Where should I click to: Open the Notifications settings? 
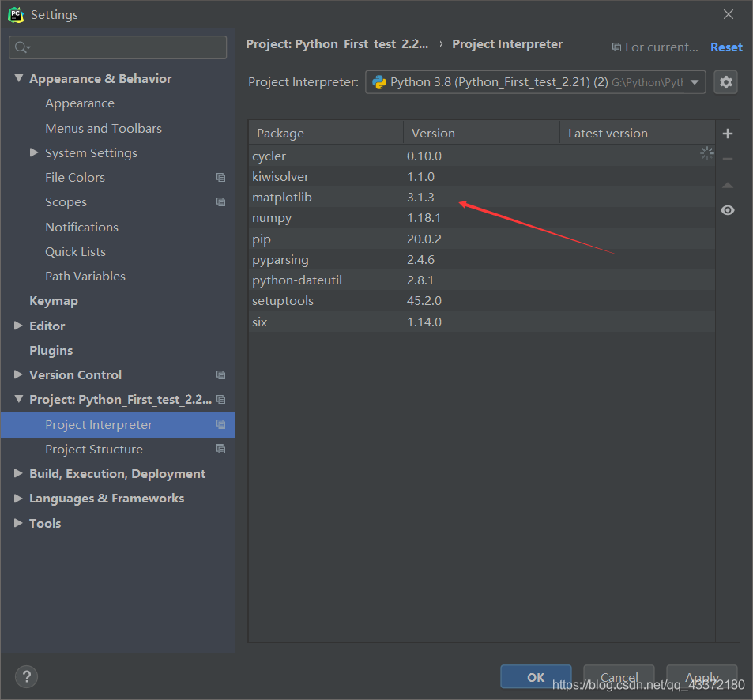click(x=81, y=227)
